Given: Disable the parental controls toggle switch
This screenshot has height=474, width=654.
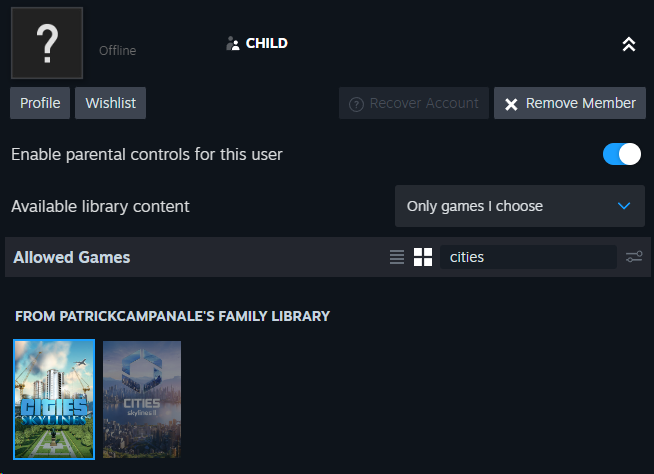Looking at the screenshot, I should (621, 154).
